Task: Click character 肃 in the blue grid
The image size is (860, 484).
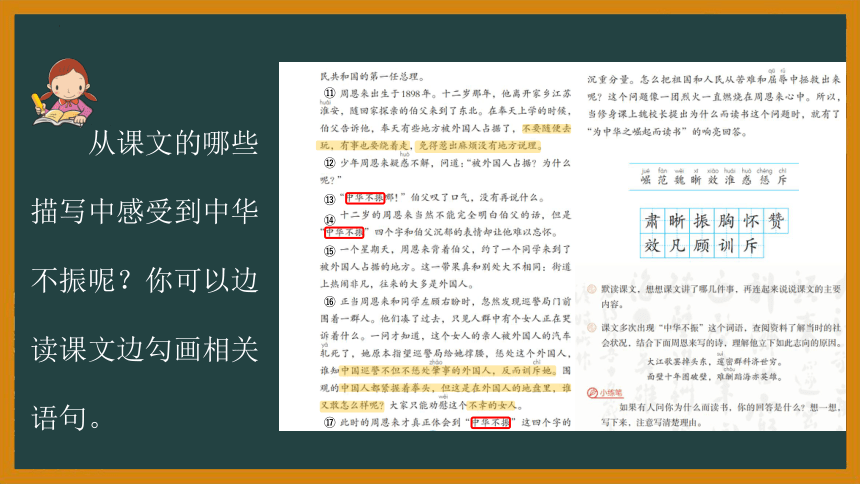Action: click(x=652, y=221)
